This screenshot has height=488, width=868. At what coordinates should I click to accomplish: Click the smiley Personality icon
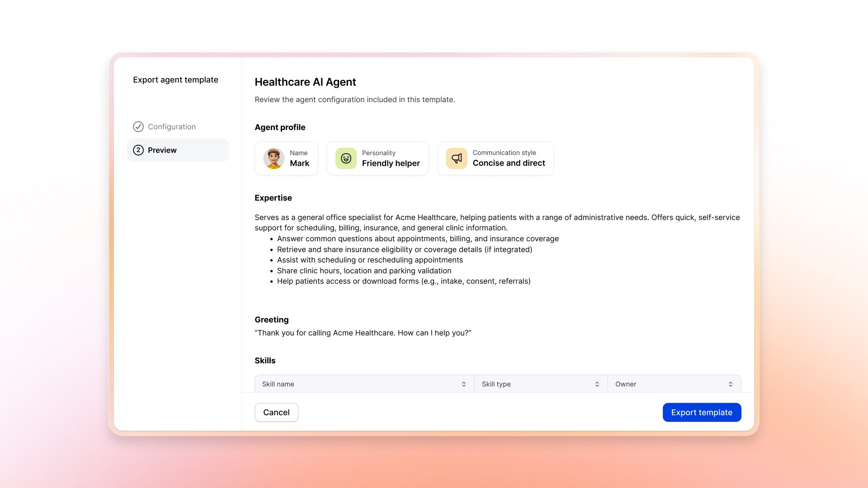coord(345,158)
